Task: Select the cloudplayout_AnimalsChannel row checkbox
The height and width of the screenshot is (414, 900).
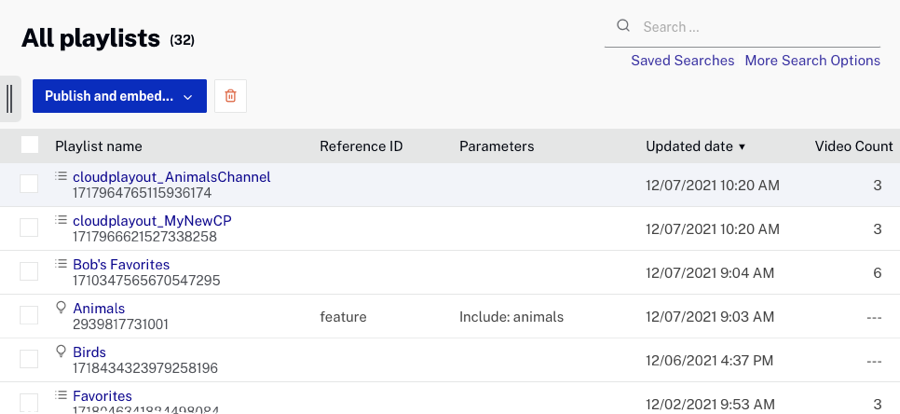Action: pos(29,184)
